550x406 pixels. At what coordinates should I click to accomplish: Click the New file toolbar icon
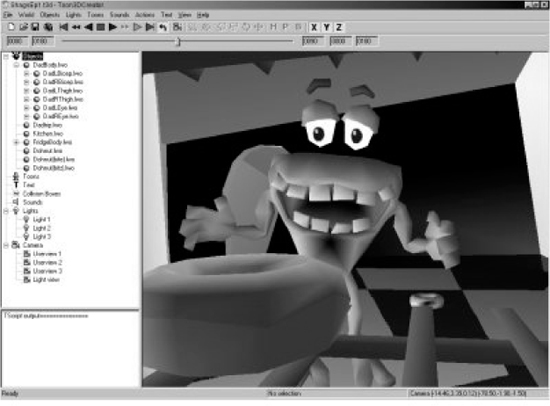coord(11,27)
